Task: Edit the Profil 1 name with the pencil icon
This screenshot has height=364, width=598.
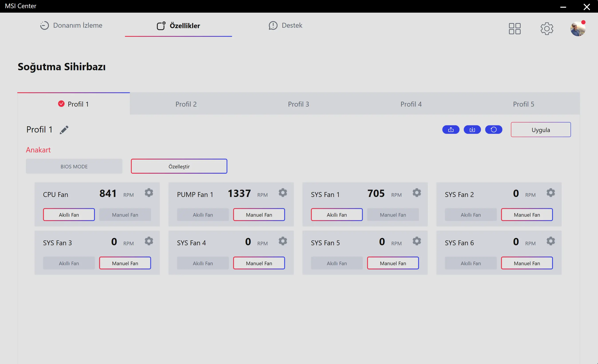Action: 64,130
